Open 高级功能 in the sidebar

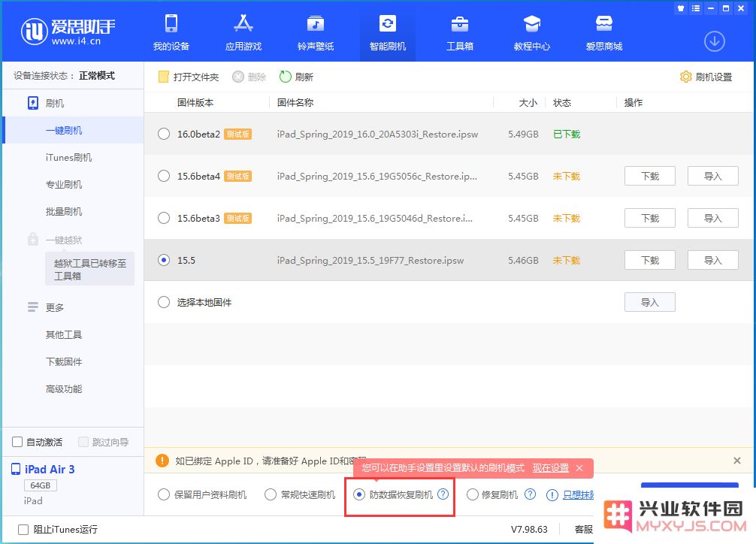click(64, 388)
